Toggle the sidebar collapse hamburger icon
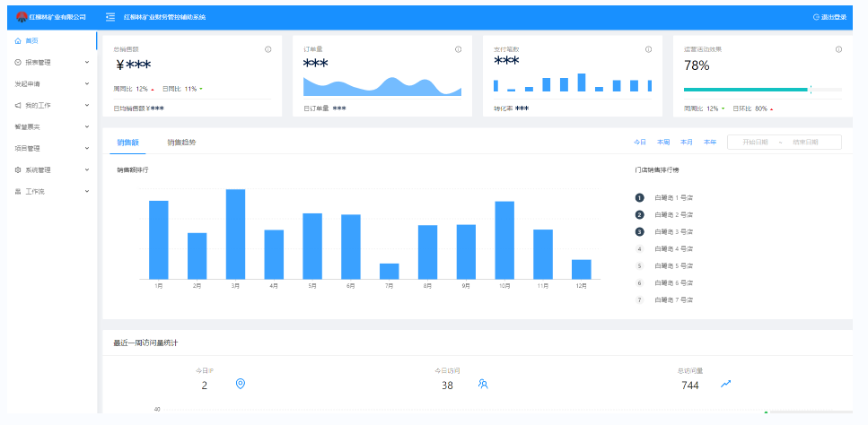The image size is (868, 425). click(110, 17)
